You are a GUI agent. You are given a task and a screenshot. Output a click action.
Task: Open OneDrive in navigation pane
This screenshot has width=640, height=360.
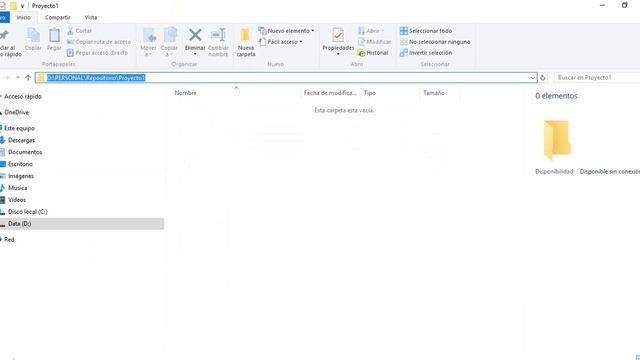click(16, 112)
